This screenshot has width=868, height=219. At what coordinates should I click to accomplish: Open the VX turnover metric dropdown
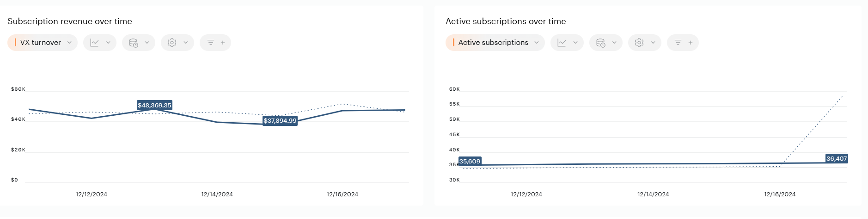[43, 43]
